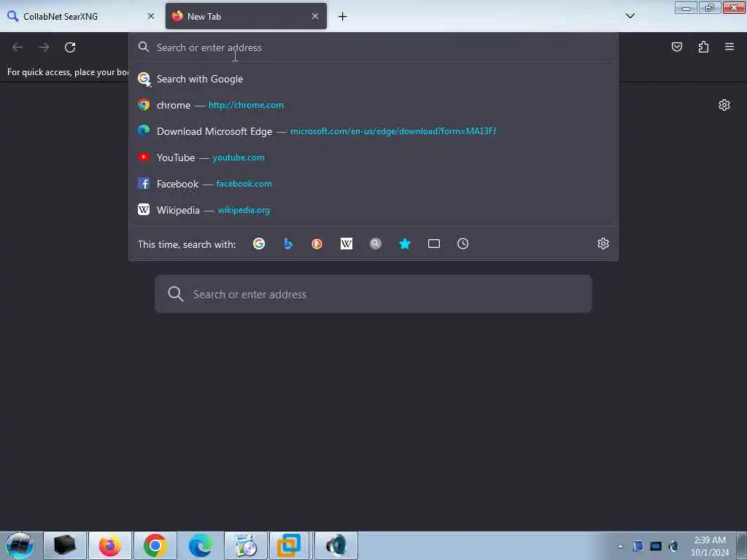Viewport: 747px width, 560px height.
Task: Click the new tab page search box
Action: click(x=373, y=295)
